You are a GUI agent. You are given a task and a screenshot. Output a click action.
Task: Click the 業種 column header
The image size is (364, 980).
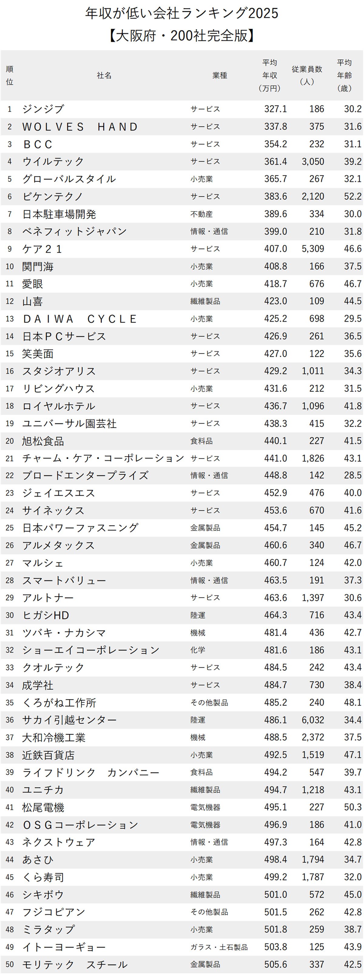click(220, 75)
